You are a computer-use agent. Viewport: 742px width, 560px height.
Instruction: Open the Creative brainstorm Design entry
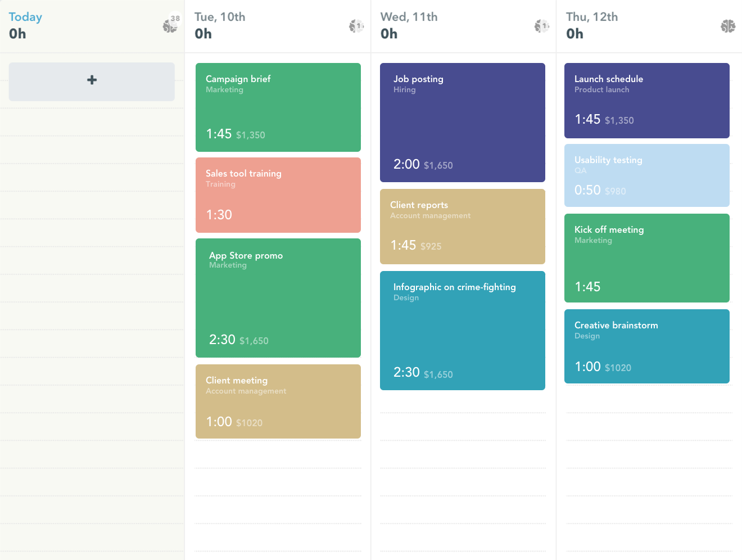(646, 346)
